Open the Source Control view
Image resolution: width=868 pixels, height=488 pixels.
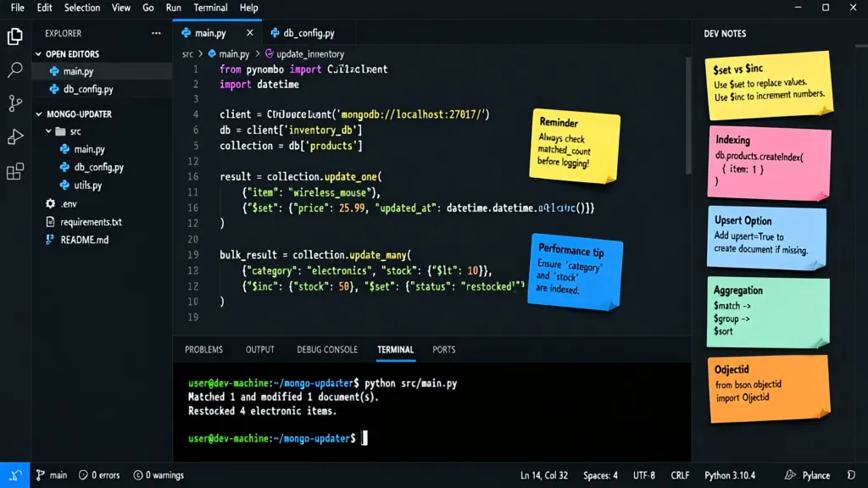coord(15,103)
